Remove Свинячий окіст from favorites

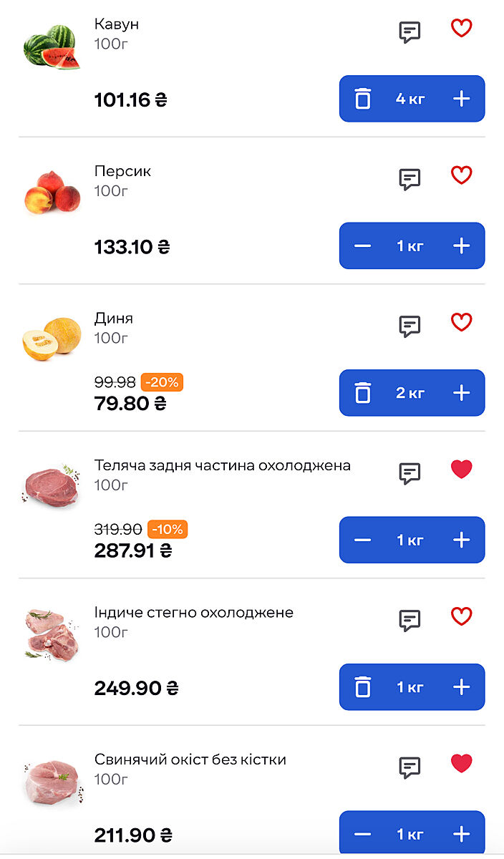pyautogui.click(x=462, y=764)
